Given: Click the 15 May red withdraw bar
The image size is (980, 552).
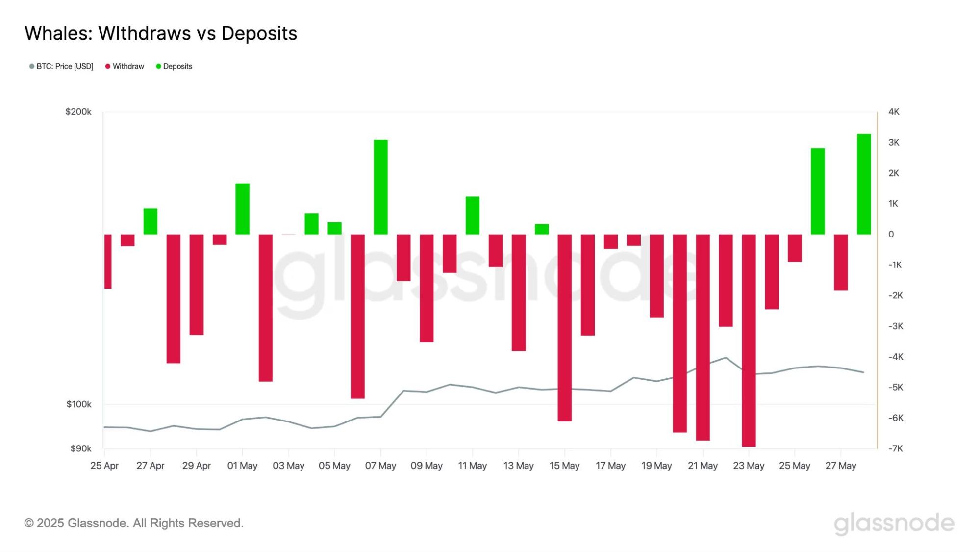Looking at the screenshot, I should [x=564, y=327].
